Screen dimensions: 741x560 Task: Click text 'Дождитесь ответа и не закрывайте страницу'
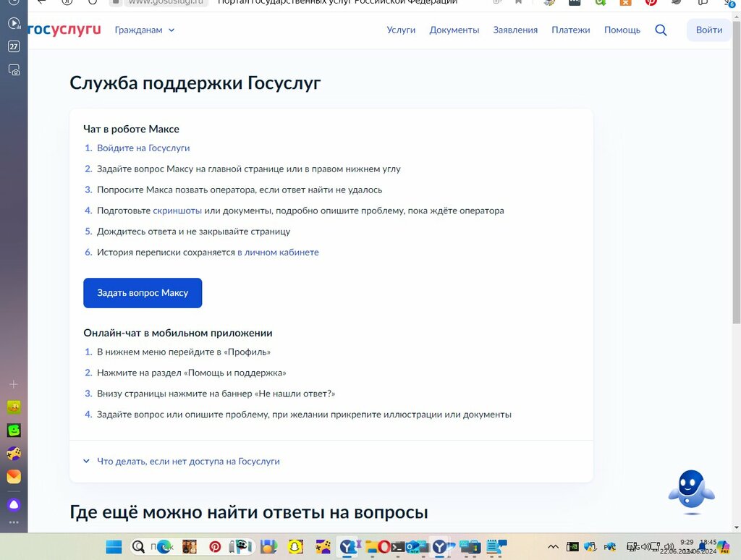[x=194, y=232]
